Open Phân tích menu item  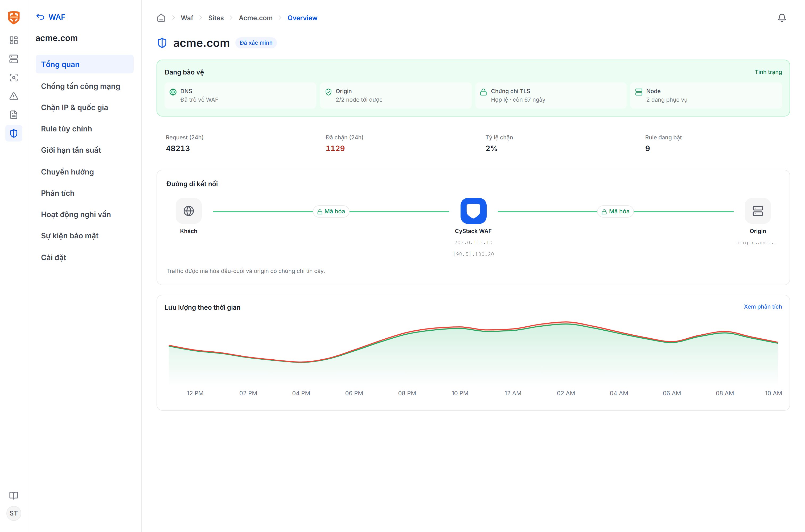[x=85, y=193]
